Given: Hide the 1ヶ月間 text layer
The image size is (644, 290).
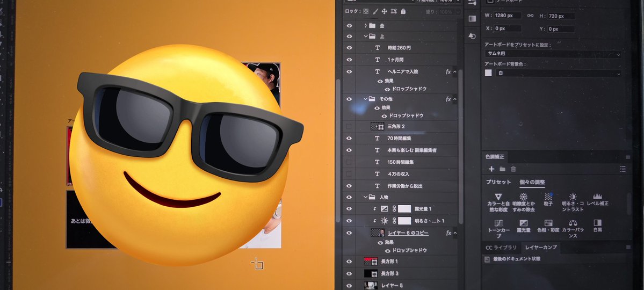Looking at the screenshot, I should (x=349, y=60).
